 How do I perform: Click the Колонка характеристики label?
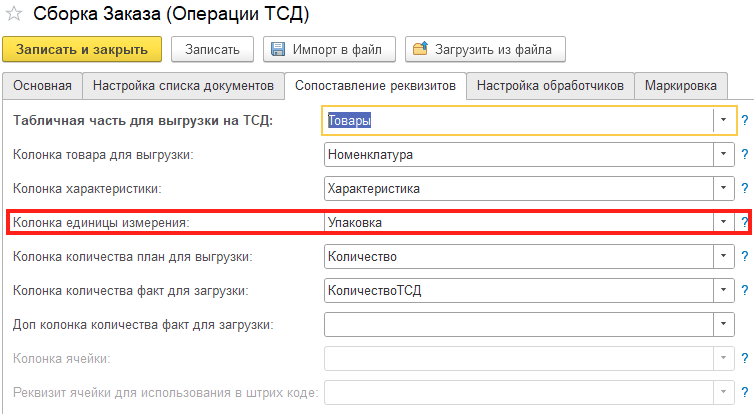pyautogui.click(x=87, y=188)
